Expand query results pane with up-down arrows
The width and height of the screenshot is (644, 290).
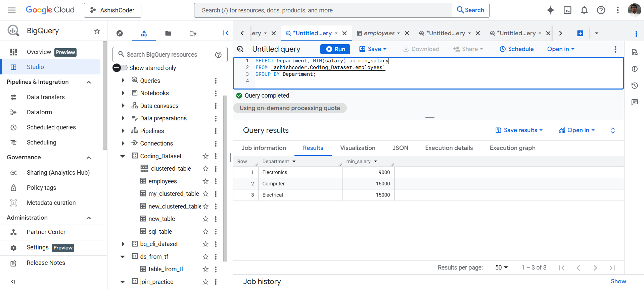(x=613, y=130)
